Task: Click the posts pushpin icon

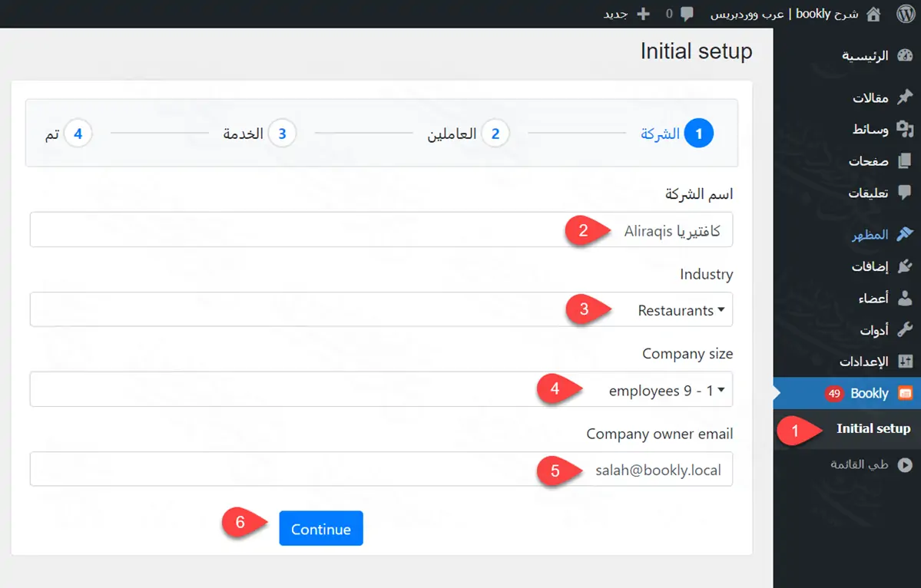Action: tap(905, 97)
